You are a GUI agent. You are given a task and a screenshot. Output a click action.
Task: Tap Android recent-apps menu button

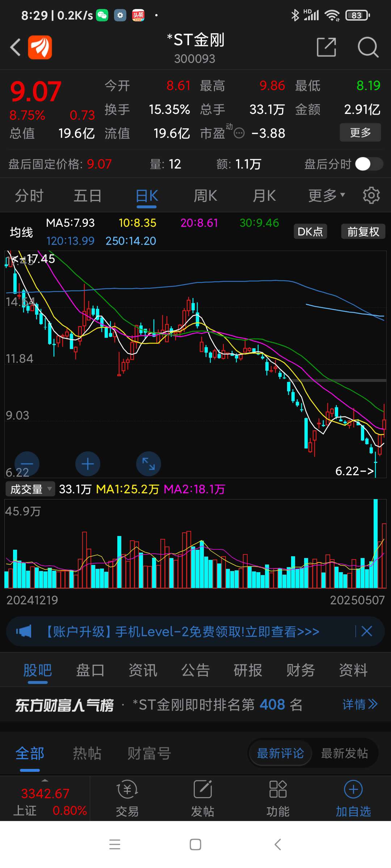[x=115, y=844]
